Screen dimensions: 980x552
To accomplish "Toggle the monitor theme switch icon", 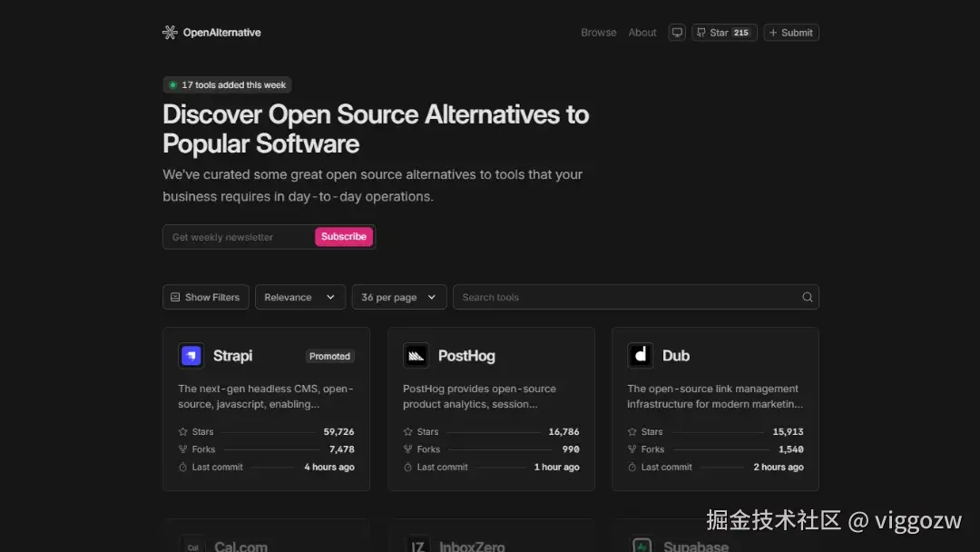I will click(676, 33).
